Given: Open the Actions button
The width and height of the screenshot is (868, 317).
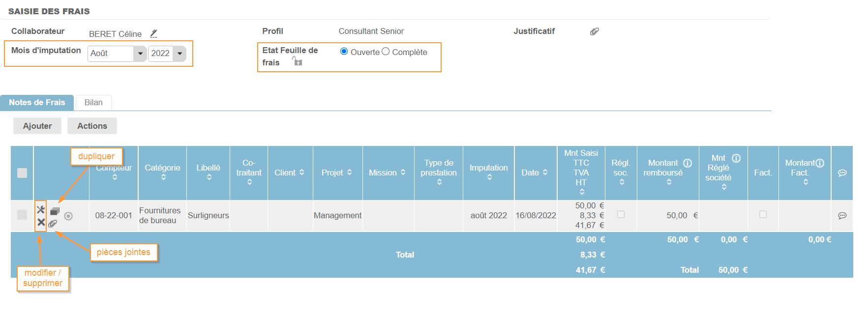Looking at the screenshot, I should pyautogui.click(x=92, y=126).
